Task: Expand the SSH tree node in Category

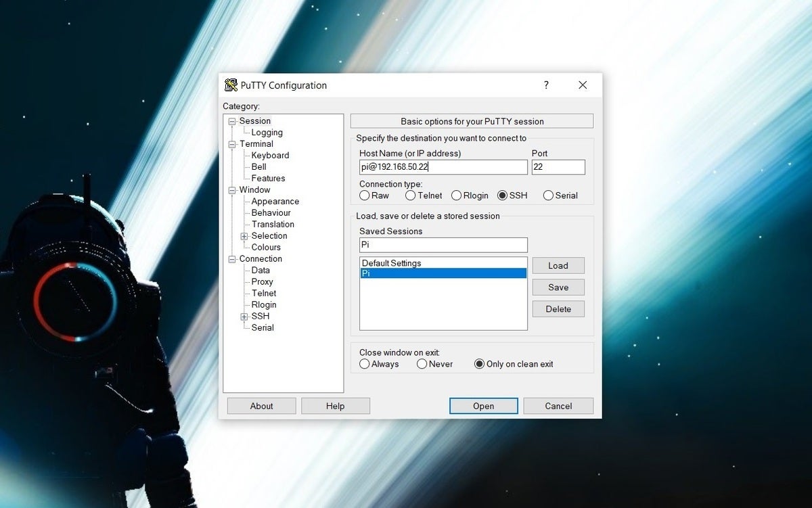Action: tap(244, 317)
